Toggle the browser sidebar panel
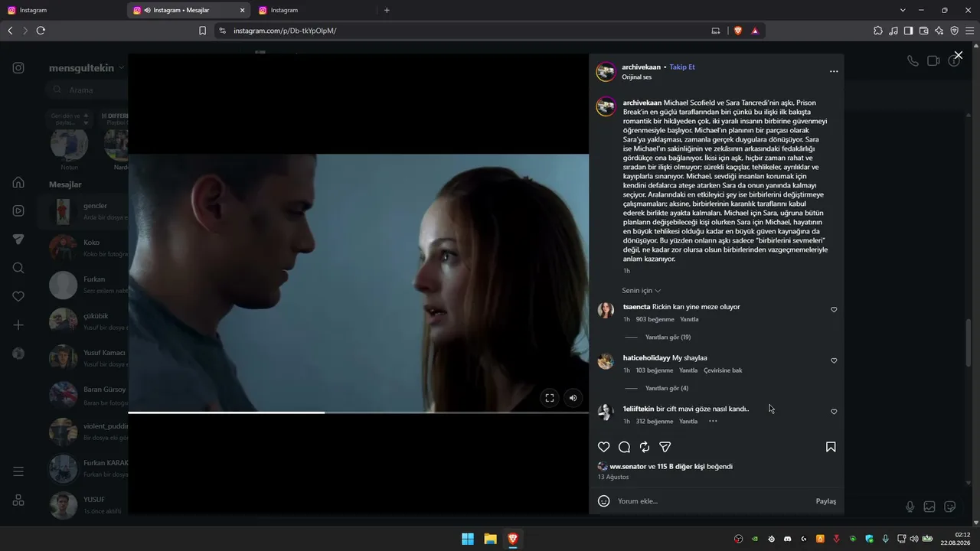This screenshot has width=980, height=551. point(909,31)
